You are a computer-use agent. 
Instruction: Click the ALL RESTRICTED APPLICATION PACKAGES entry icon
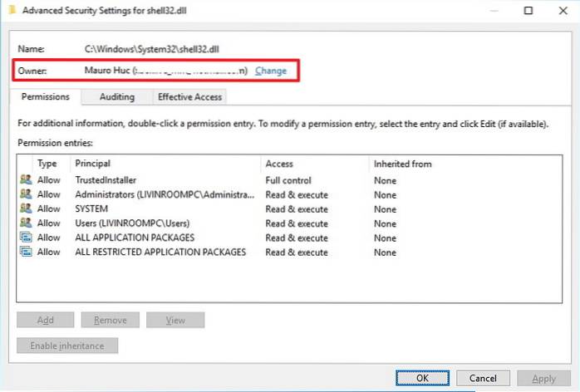(x=26, y=252)
